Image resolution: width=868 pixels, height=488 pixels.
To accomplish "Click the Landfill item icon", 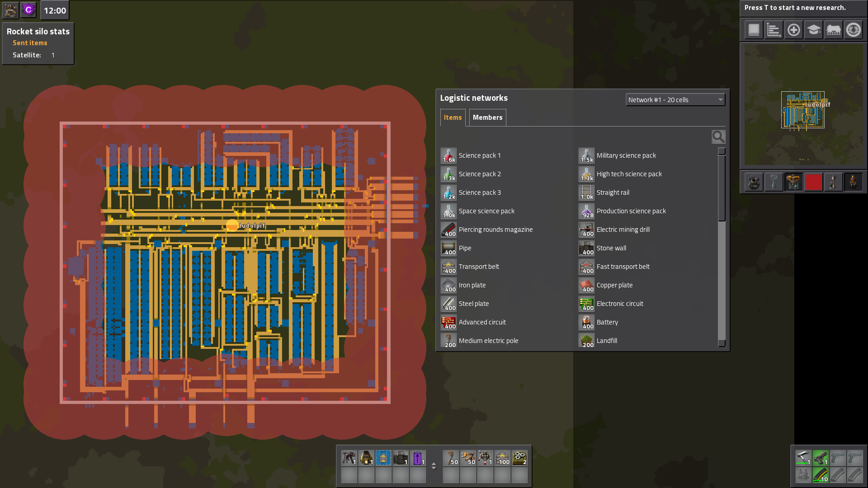I will 586,341.
